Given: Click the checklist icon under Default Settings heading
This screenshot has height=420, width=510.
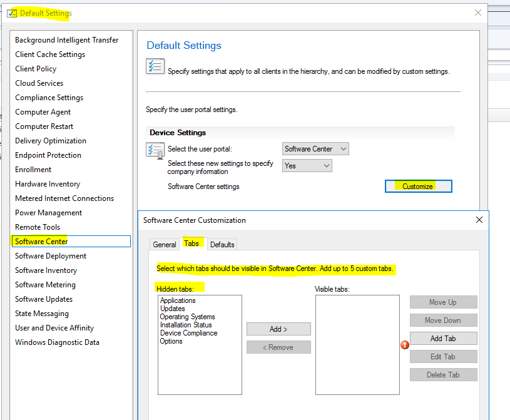Looking at the screenshot, I should point(155,66).
